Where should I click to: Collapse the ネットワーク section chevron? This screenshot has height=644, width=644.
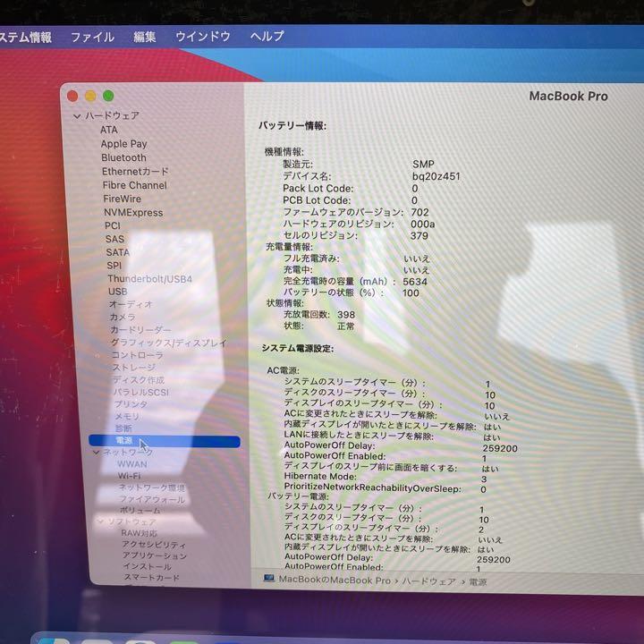tap(96, 453)
